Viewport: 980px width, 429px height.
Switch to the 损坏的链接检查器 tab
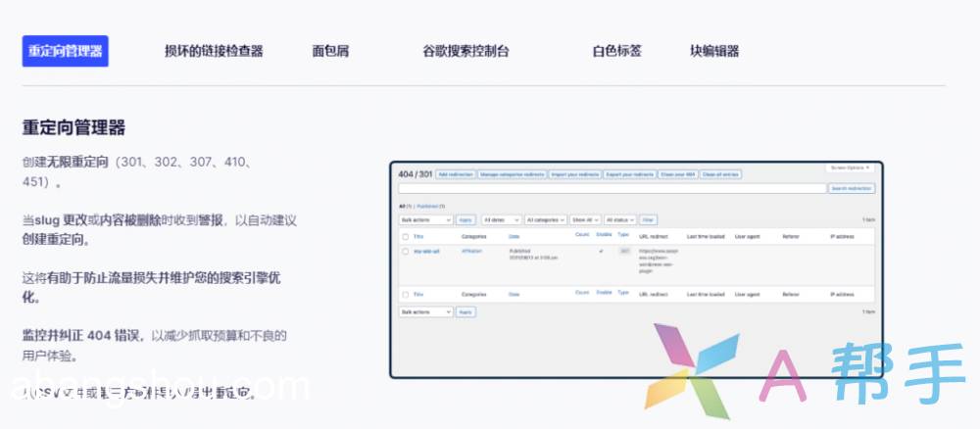[214, 51]
